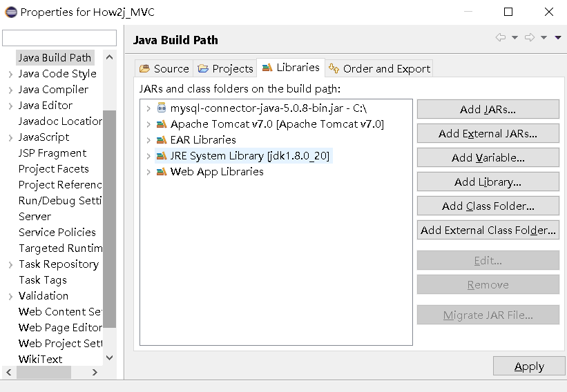Select Project References in the tree
This screenshot has width=567, height=392.
[60, 185]
